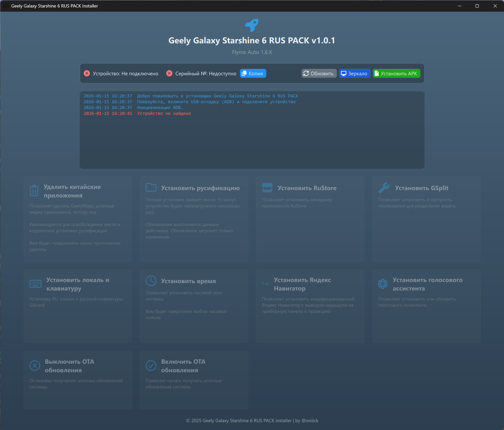Select Выключить OTA обновления title
The width and height of the screenshot is (504, 430).
[x=69, y=366]
